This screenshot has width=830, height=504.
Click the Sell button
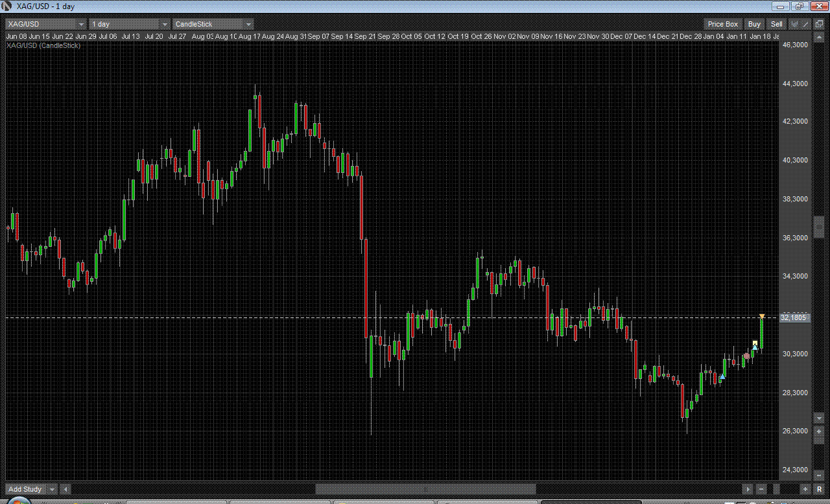[776, 24]
